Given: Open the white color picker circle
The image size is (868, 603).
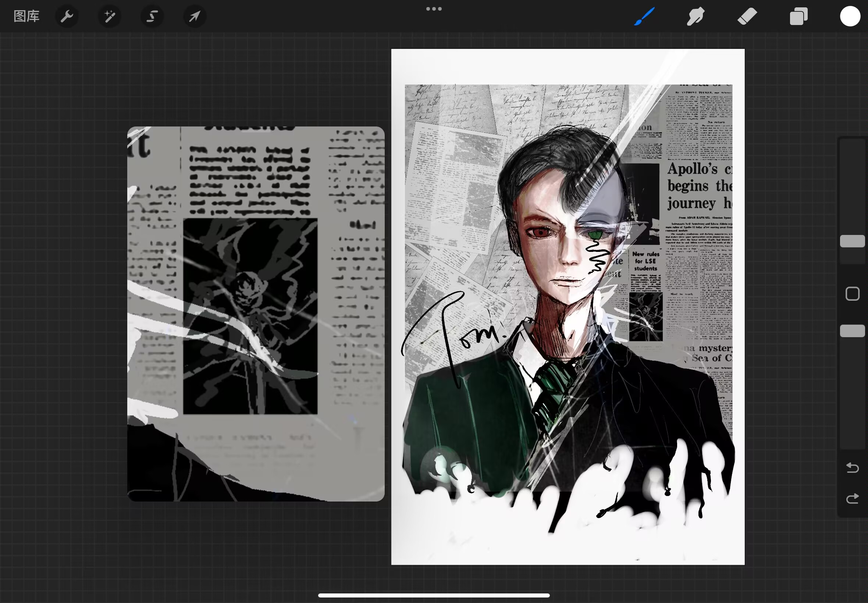Looking at the screenshot, I should [x=850, y=16].
